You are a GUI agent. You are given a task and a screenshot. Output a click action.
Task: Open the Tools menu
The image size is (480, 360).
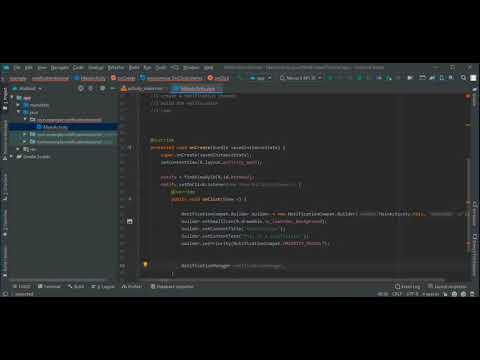pos(161,68)
